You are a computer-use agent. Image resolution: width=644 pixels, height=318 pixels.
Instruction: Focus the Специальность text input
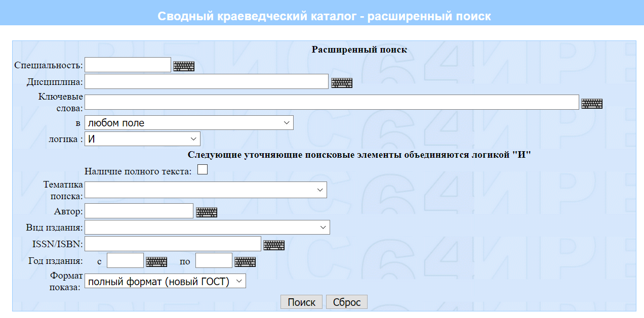[x=128, y=65]
